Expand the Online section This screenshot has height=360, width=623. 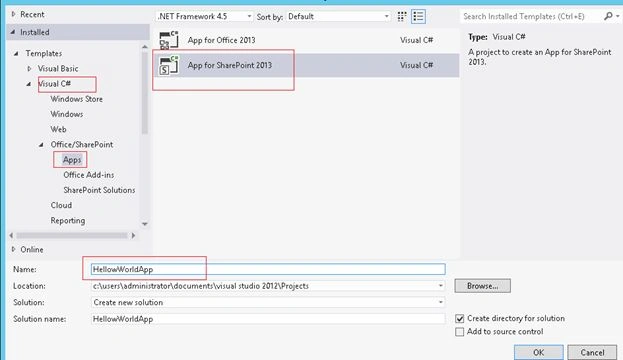coord(14,250)
